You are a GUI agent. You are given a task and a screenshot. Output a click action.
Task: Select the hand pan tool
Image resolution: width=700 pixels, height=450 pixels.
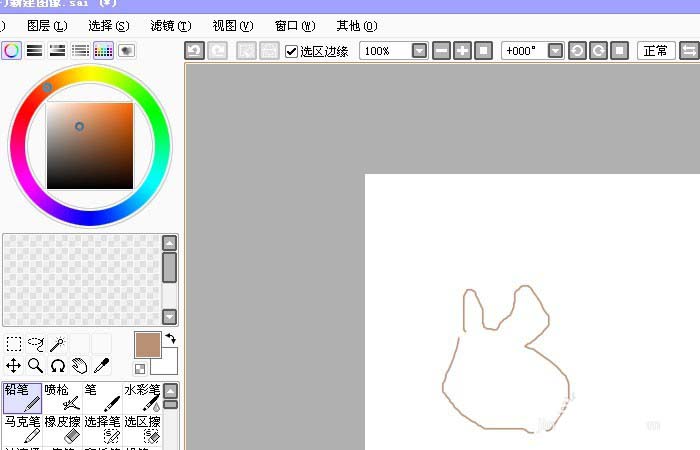(x=79, y=366)
